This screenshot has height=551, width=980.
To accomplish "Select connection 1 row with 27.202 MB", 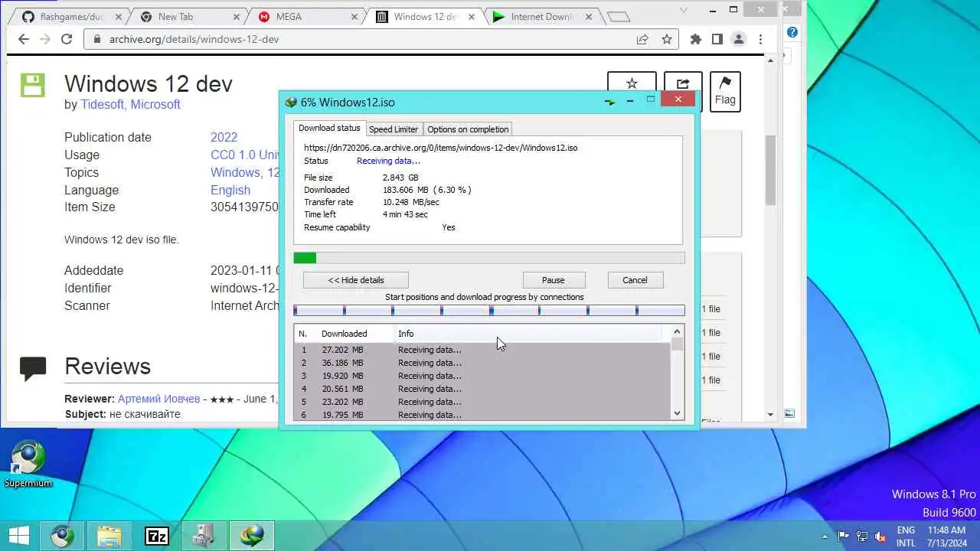I will [x=482, y=350].
